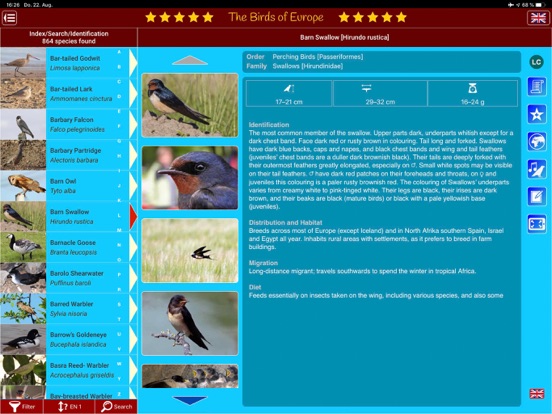This screenshot has width=552, height=414.
Task: Jump to letter S in alphabet index
Action: coord(119,304)
